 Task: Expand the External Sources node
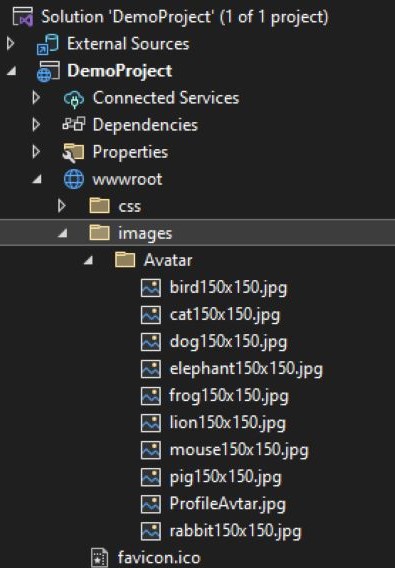11,44
